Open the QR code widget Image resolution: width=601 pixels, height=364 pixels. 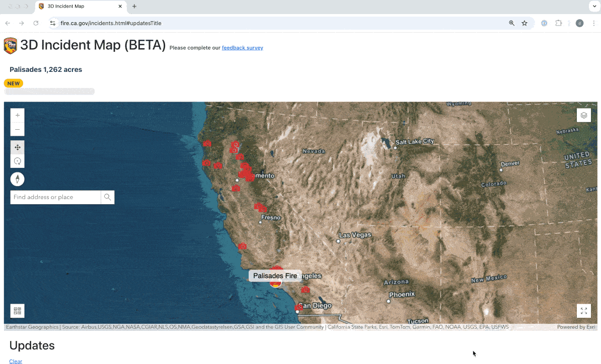pos(17,311)
